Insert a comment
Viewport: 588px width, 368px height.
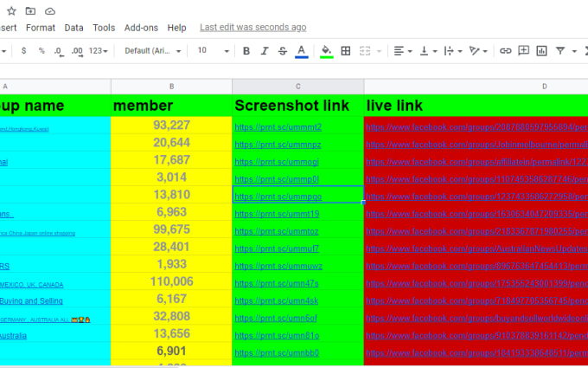point(523,51)
